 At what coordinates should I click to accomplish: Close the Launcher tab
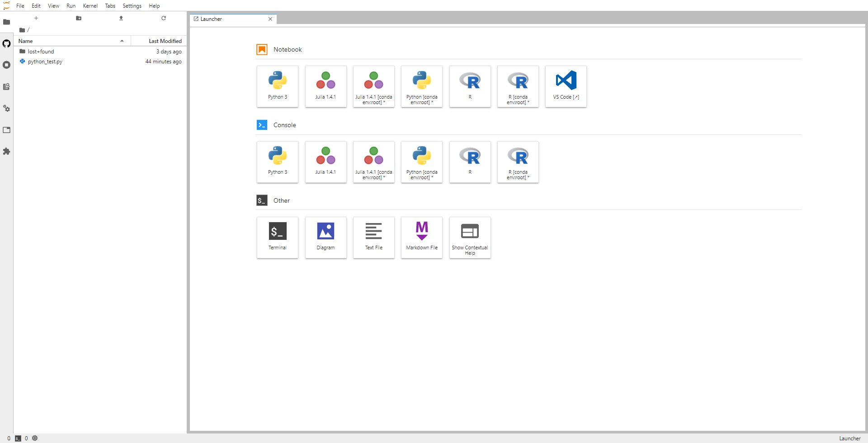point(270,19)
